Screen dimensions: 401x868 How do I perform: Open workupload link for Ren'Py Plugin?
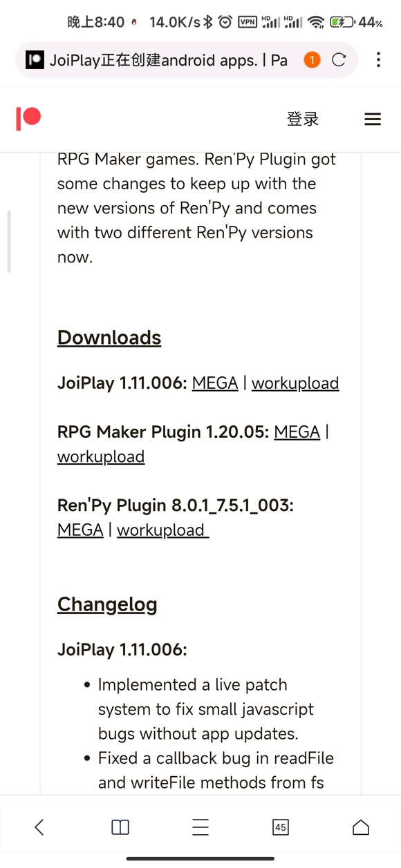tap(162, 530)
